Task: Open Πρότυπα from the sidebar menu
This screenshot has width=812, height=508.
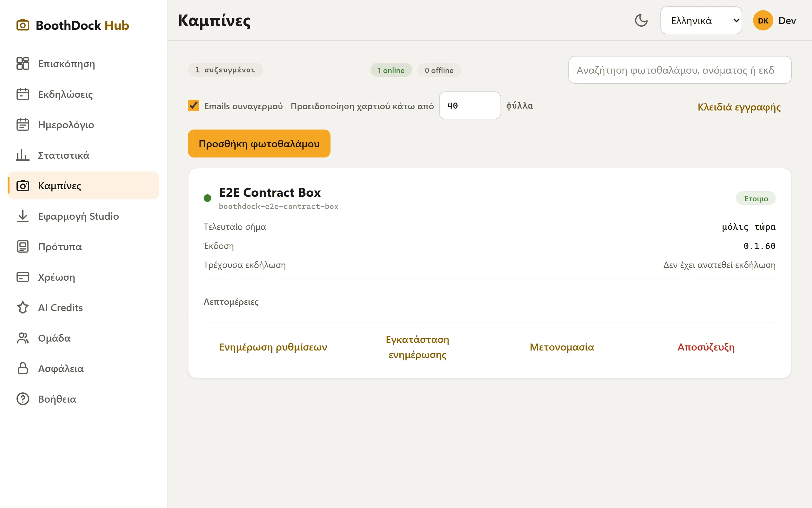Action: click(x=83, y=247)
